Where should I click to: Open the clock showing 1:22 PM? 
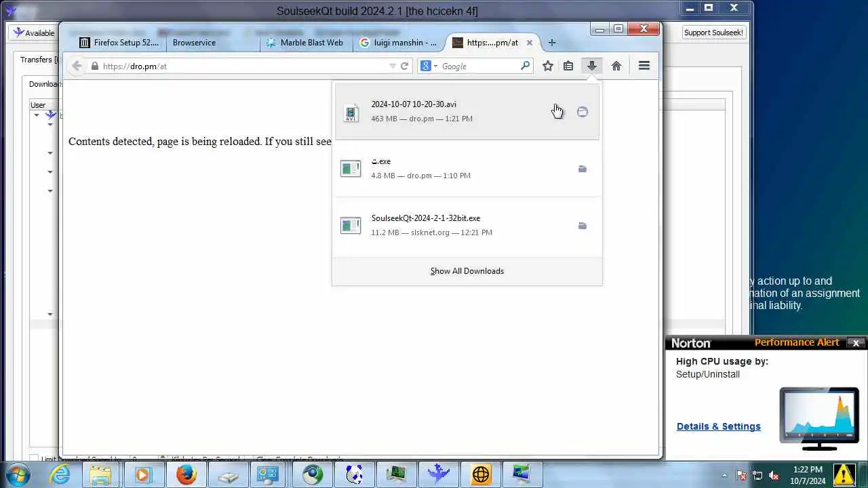(808, 474)
